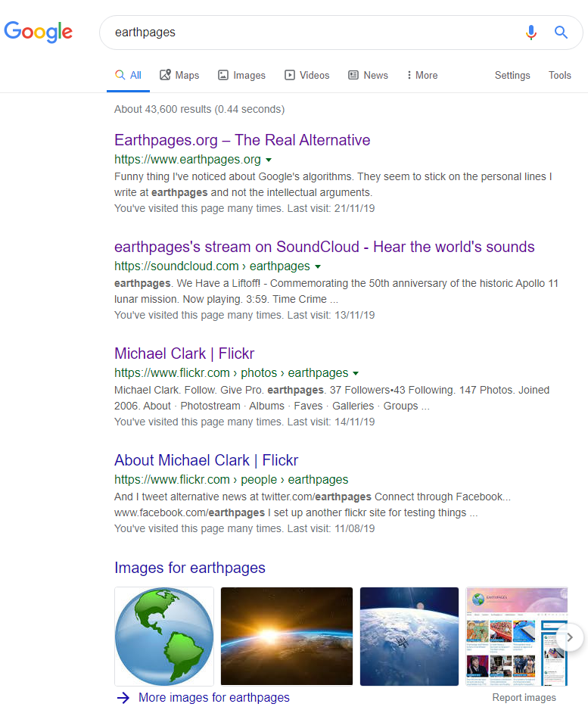Click the blue search magnifier button
This screenshot has width=588, height=710.
pos(561,32)
